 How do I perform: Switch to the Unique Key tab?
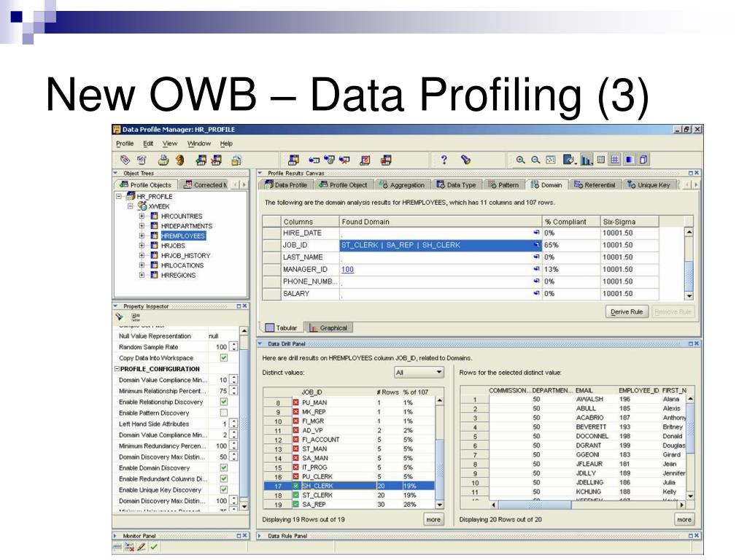coord(649,184)
